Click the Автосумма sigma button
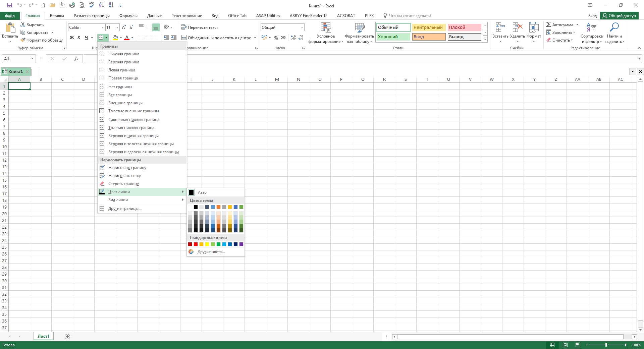This screenshot has width=644, height=349. [x=560, y=25]
